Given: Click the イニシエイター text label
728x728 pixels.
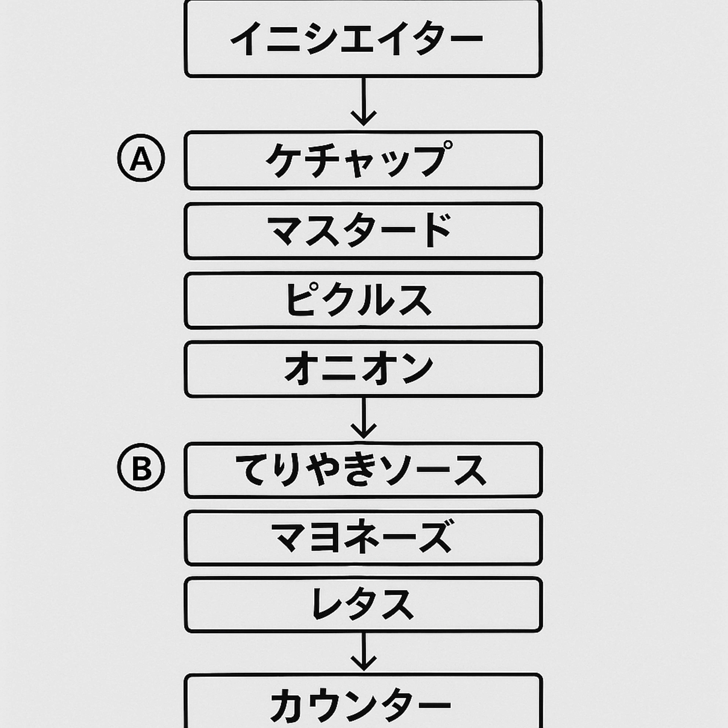Looking at the screenshot, I should [356, 38].
